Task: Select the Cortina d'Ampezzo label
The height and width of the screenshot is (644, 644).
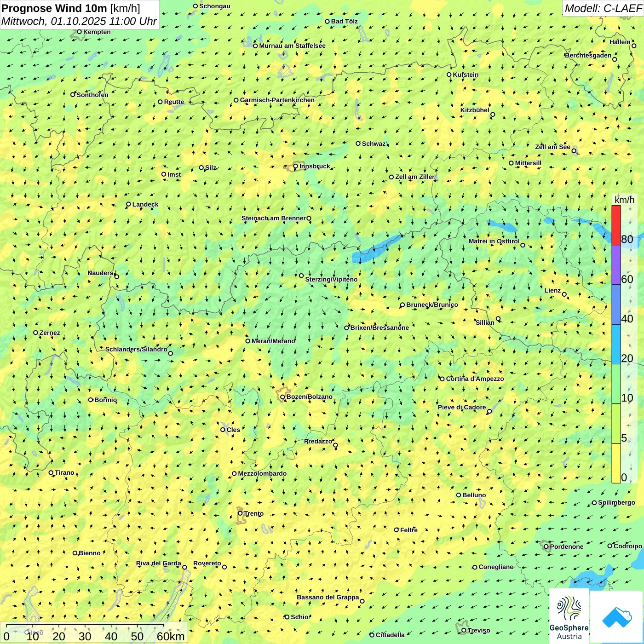Action: click(475, 379)
